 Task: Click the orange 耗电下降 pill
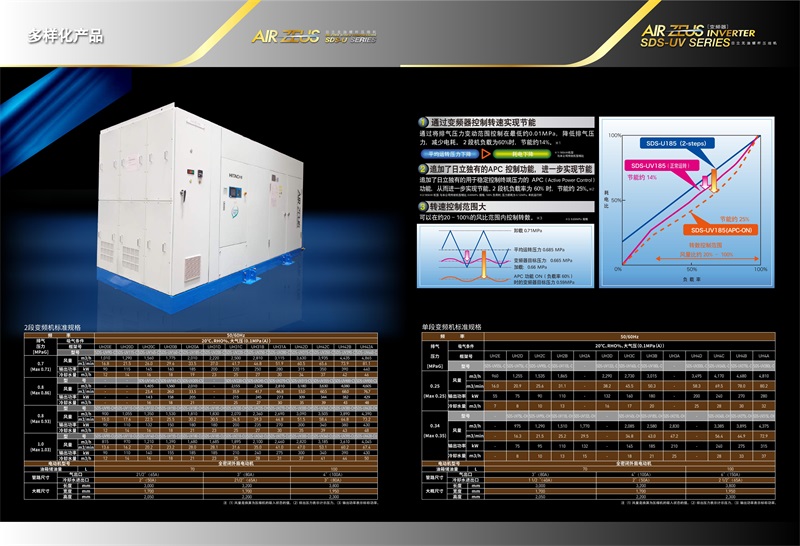click(x=519, y=154)
